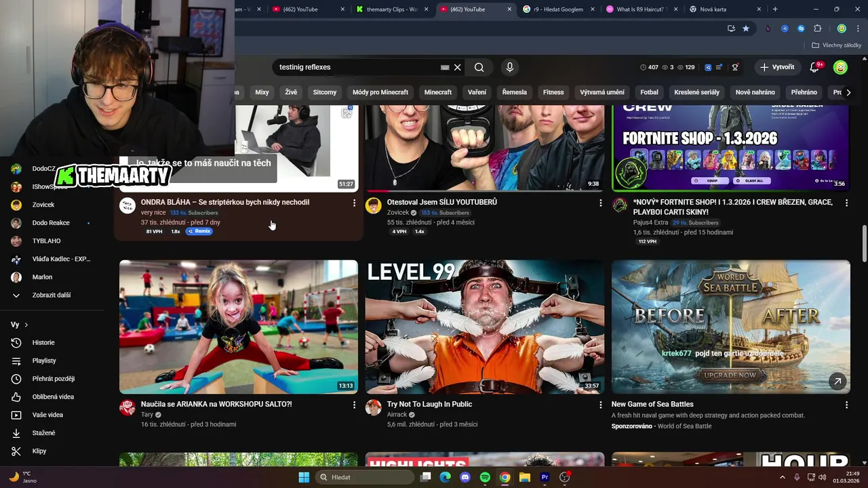Open options menu for 'Try Not To Laugh' video
The height and width of the screenshot is (488, 868).
pos(600,405)
